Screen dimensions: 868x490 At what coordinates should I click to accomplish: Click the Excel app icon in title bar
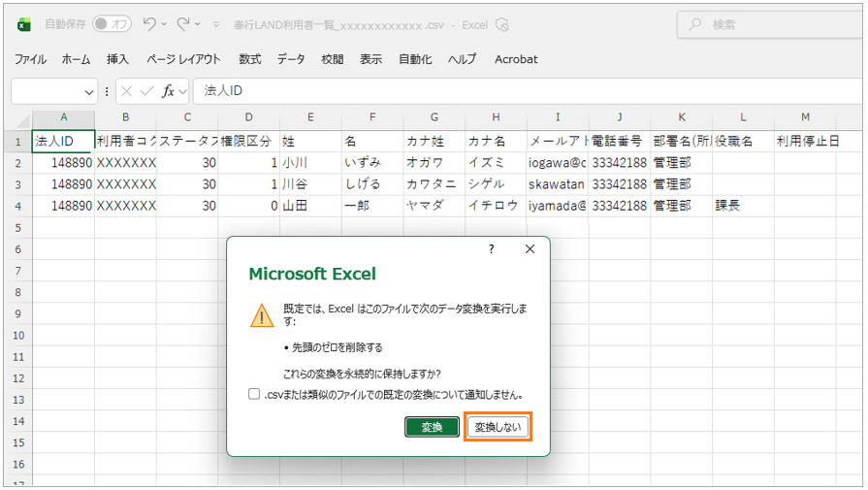pyautogui.click(x=24, y=25)
